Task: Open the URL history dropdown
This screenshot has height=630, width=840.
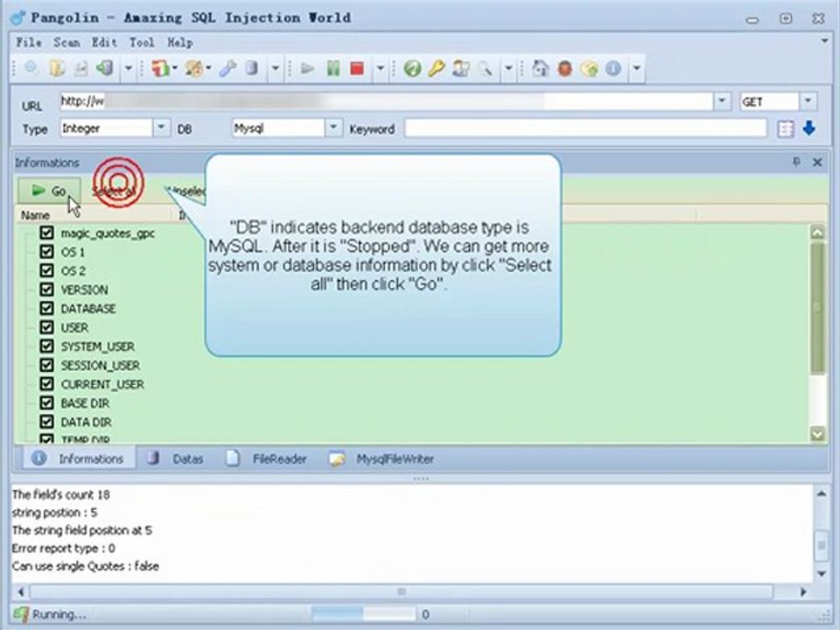Action: [x=722, y=101]
